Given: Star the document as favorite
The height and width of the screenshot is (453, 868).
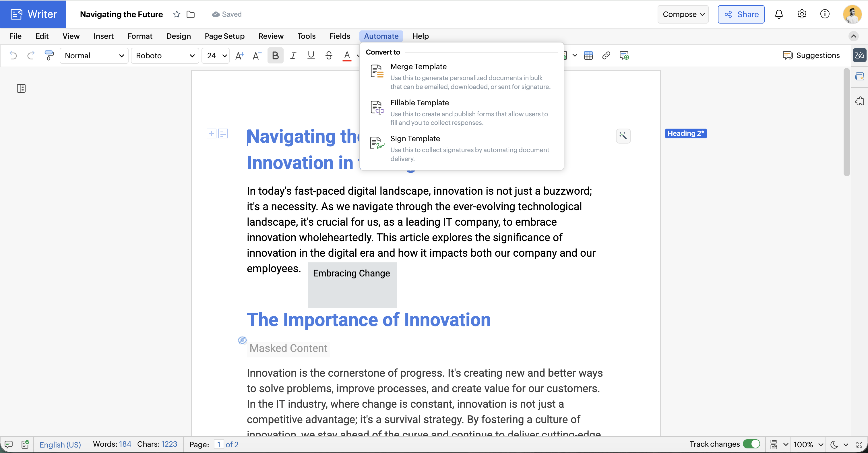Looking at the screenshot, I should coord(177,14).
